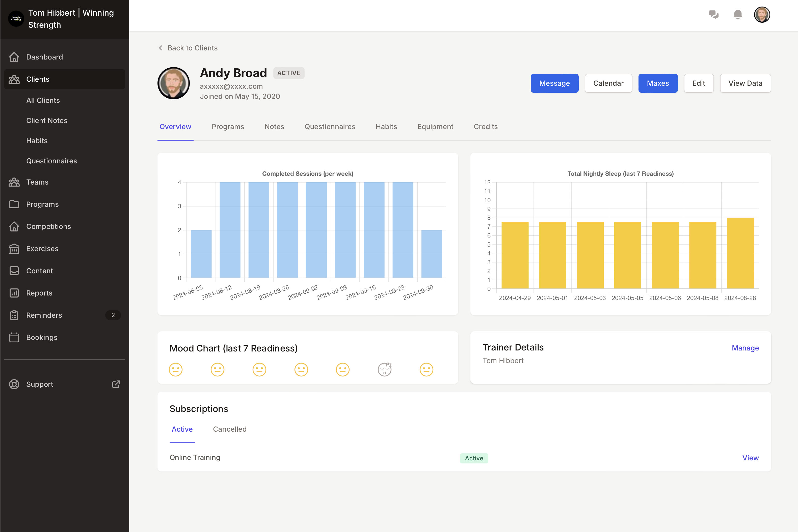The height and width of the screenshot is (532, 798).
Task: Click the Clients sidebar icon
Action: click(x=15, y=78)
